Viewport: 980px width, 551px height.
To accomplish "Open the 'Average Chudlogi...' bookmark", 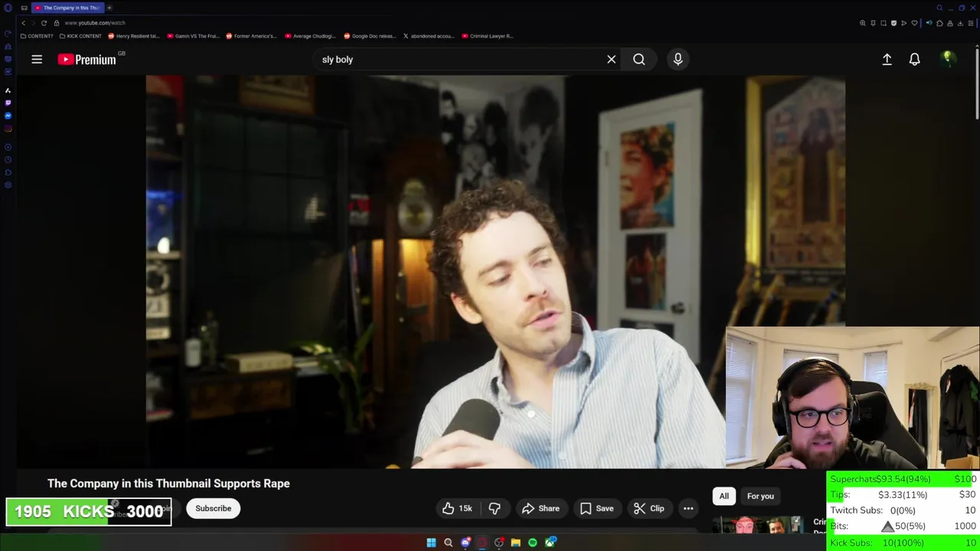I will click(310, 36).
